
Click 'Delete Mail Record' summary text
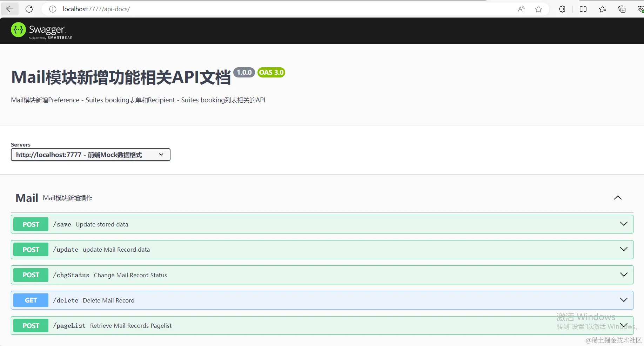(109, 300)
